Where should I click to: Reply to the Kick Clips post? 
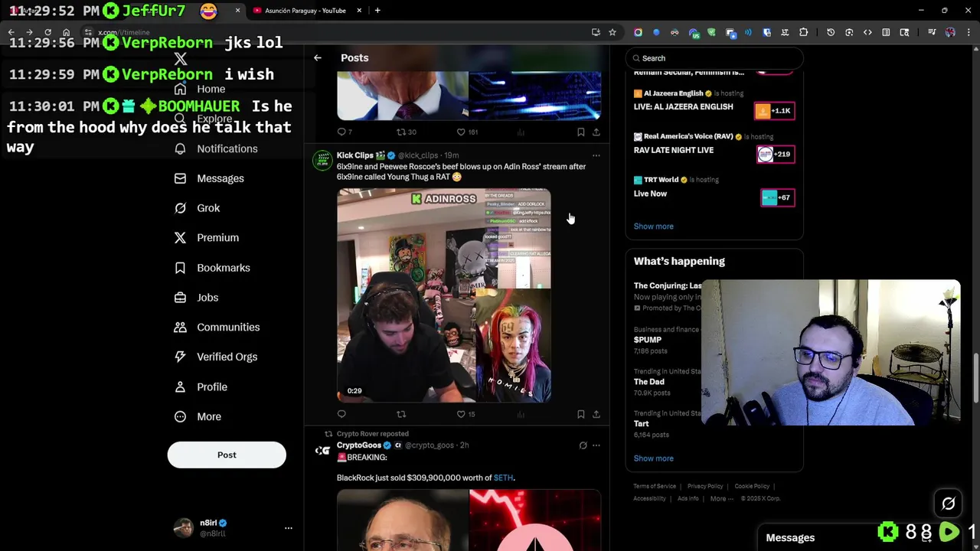click(x=341, y=414)
